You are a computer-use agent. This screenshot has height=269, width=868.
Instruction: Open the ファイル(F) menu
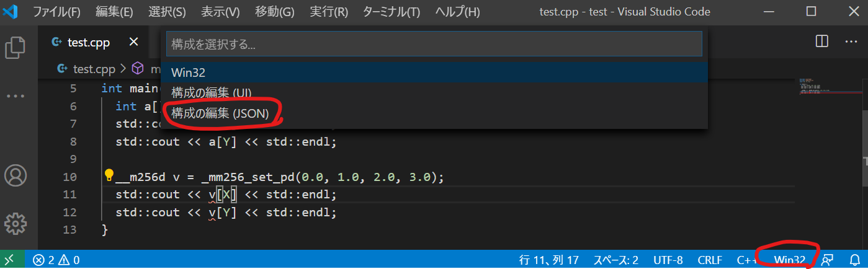click(x=56, y=12)
